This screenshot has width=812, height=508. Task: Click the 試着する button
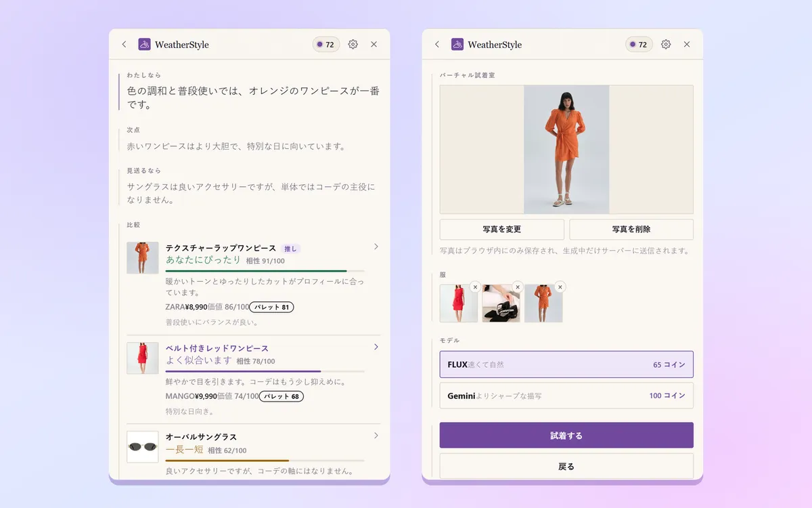click(x=566, y=436)
